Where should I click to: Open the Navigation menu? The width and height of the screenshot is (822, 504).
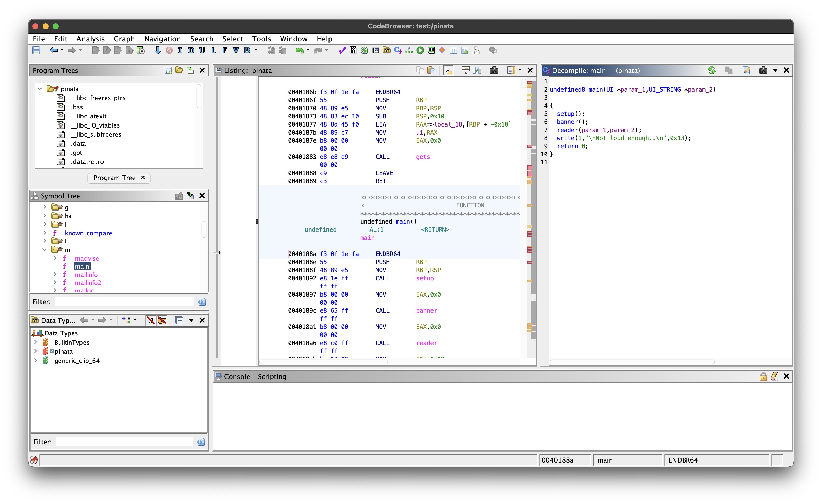coord(162,39)
